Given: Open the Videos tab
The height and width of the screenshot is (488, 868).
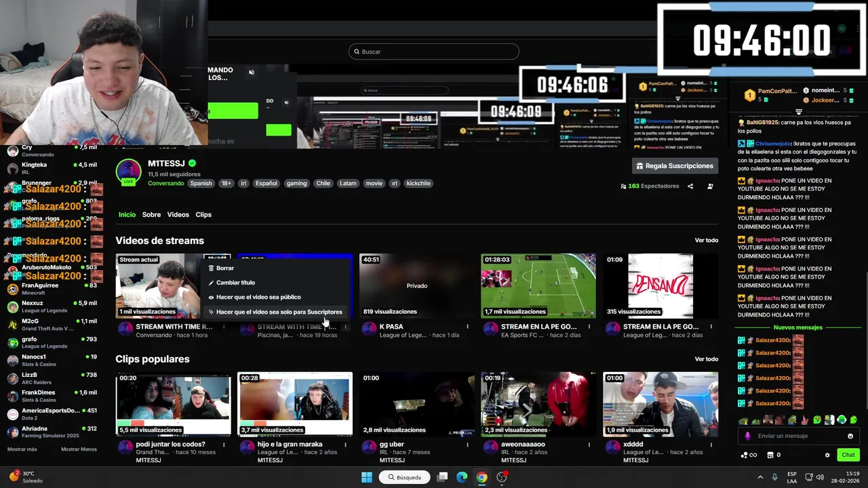Looking at the screenshot, I should [x=178, y=214].
